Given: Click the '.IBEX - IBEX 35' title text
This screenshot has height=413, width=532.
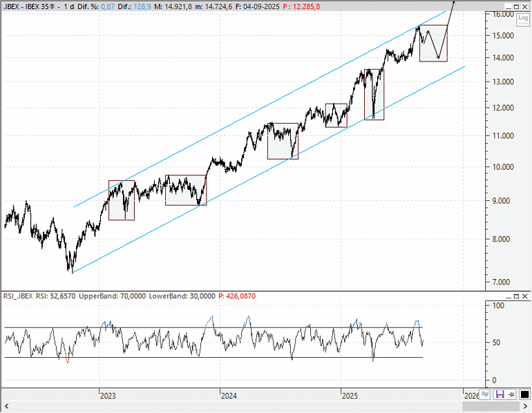Looking at the screenshot, I should [x=29, y=6].
